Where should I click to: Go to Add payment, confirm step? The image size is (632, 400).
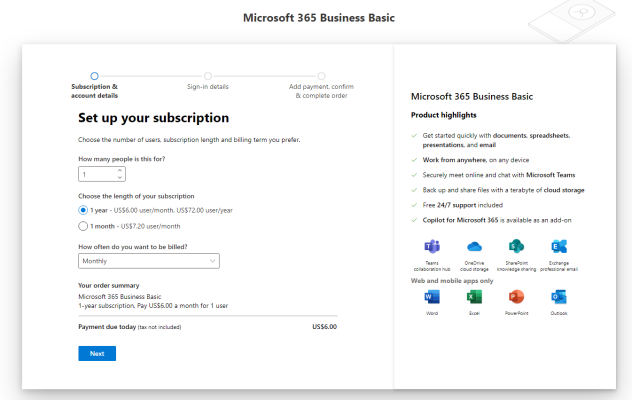click(321, 76)
